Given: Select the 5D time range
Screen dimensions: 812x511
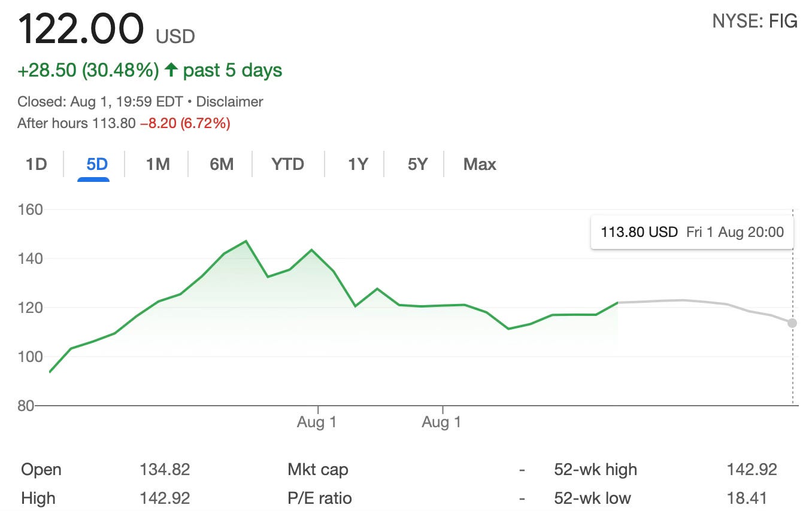Looking at the screenshot, I should point(93,163).
